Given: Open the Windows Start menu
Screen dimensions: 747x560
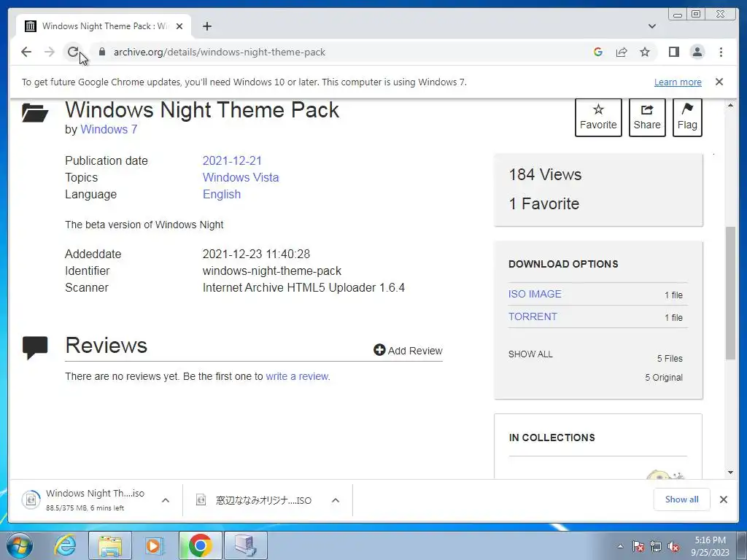Looking at the screenshot, I should click(x=20, y=545).
